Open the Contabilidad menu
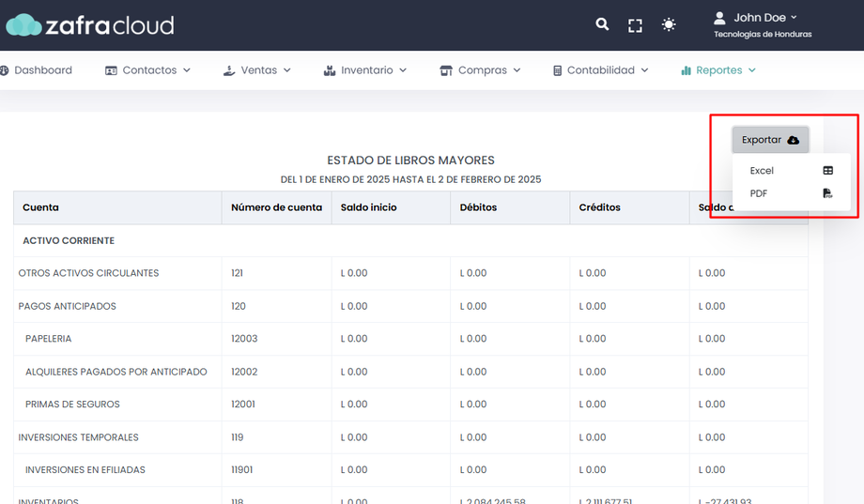Image resolution: width=864 pixels, height=504 pixels. pos(601,70)
